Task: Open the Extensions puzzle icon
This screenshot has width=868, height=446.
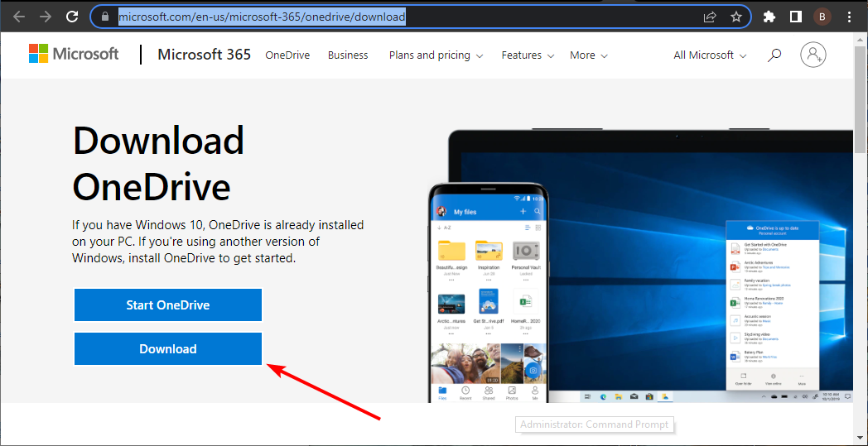Action: tap(769, 17)
